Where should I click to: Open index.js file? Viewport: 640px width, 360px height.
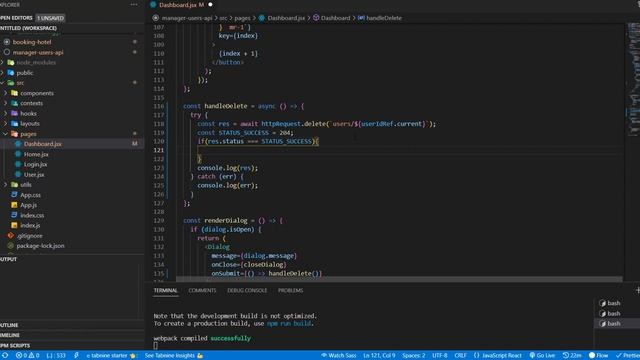(30, 225)
